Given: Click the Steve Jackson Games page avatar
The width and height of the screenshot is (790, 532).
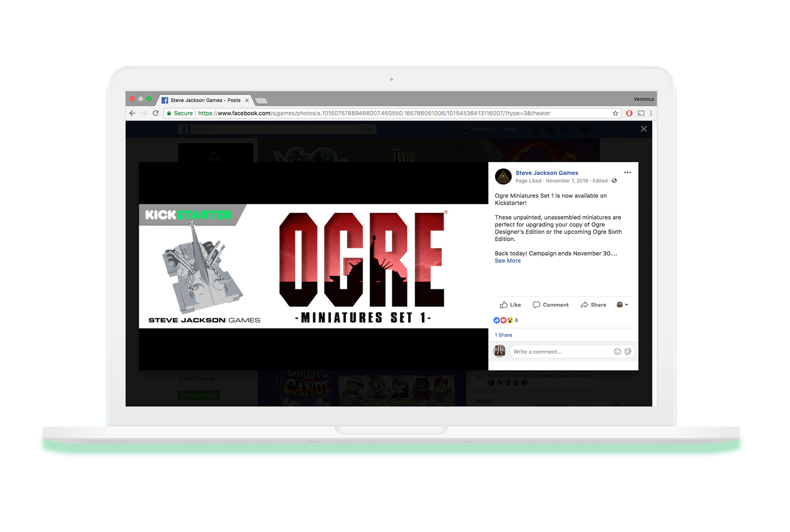Looking at the screenshot, I should [503, 177].
